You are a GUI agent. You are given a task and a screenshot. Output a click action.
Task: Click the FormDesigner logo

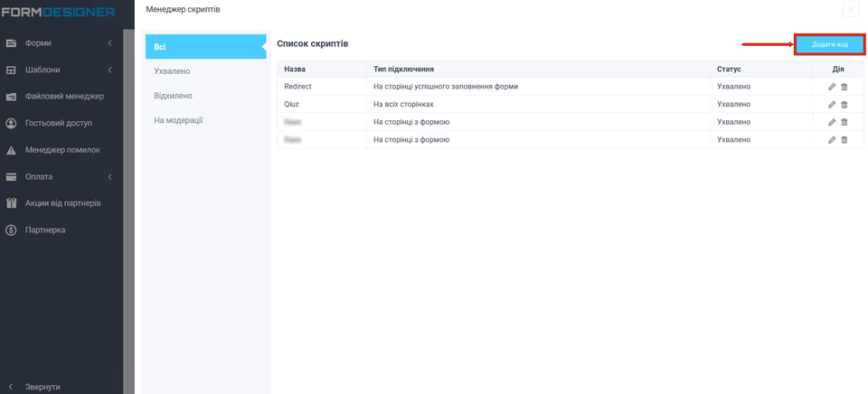point(58,12)
